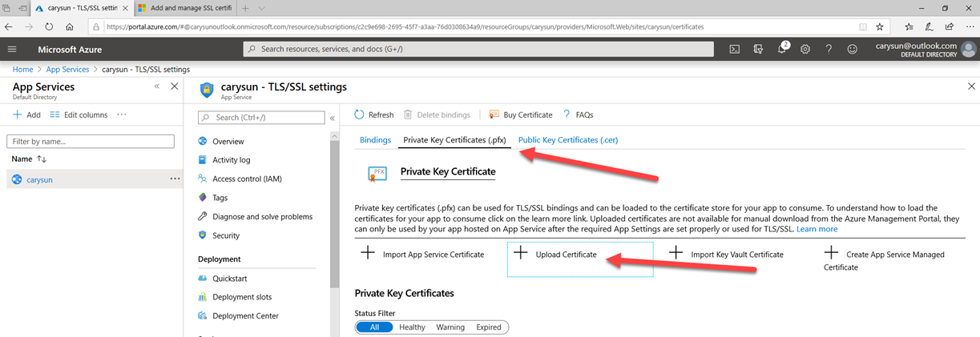The width and height of the screenshot is (980, 337).
Task: Open Diagnose and solve problems
Action: coord(263,217)
